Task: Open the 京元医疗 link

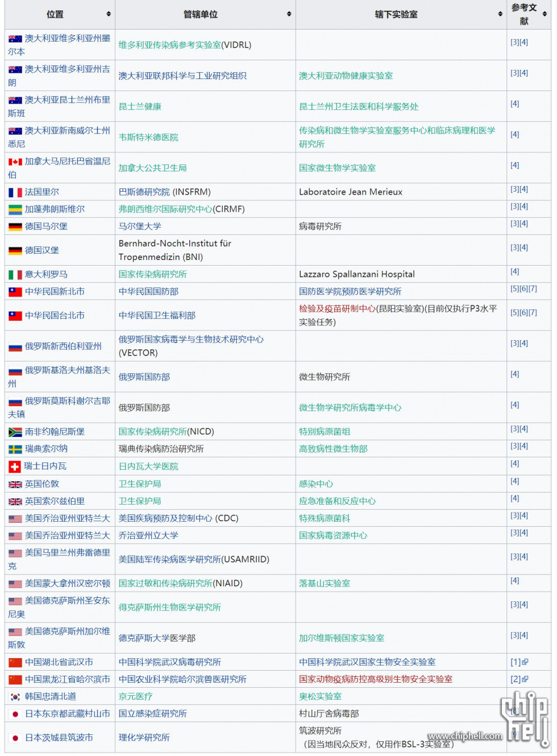Action: click(x=136, y=696)
